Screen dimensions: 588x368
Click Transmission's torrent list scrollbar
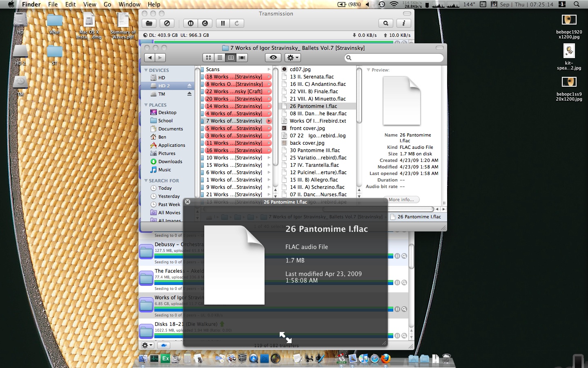point(411,256)
